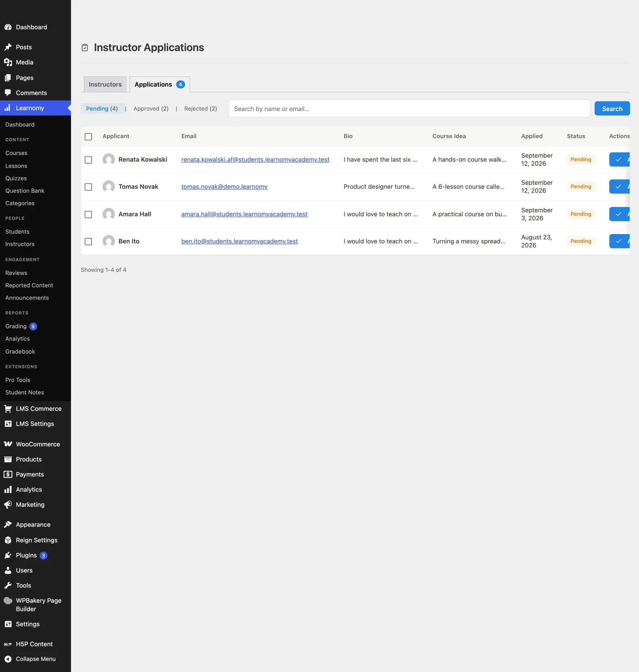Check the box for Ben Ito
This screenshot has height=672, width=639.
point(88,242)
